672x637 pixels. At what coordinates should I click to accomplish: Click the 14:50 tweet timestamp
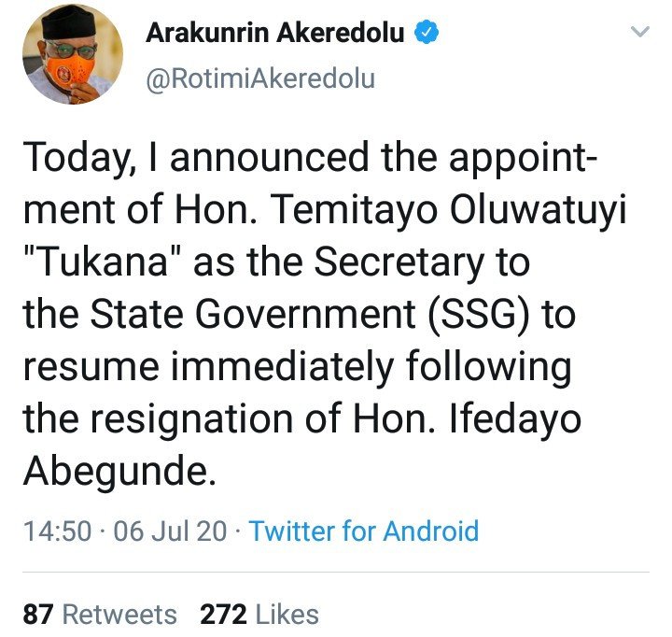click(x=58, y=531)
